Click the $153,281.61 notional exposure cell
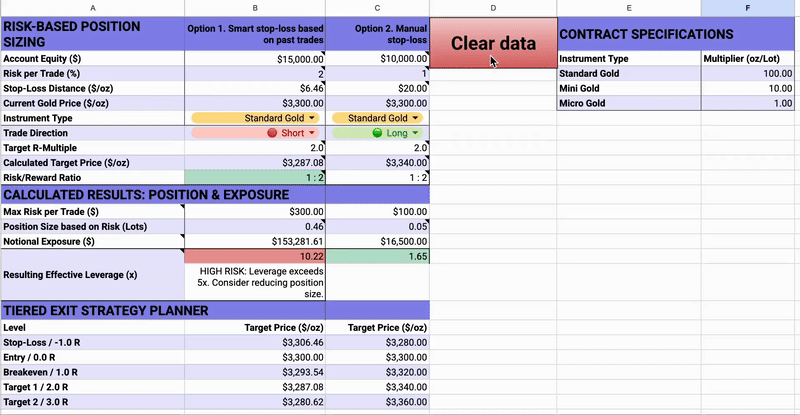 pyautogui.click(x=255, y=241)
